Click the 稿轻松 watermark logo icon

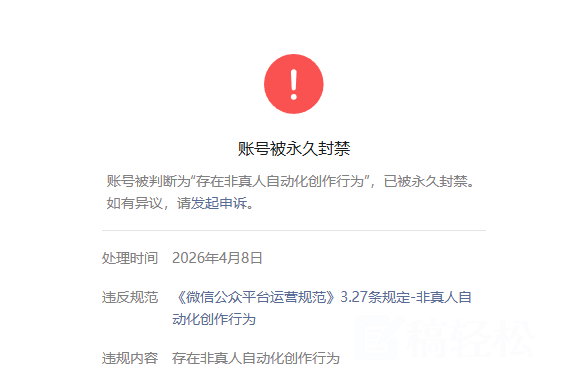point(378,338)
